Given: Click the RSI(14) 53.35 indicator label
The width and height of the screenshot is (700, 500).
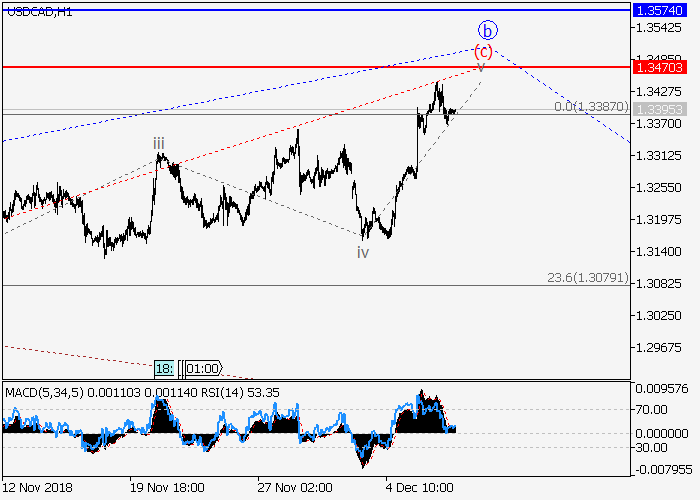Looking at the screenshot, I should (x=240, y=393).
